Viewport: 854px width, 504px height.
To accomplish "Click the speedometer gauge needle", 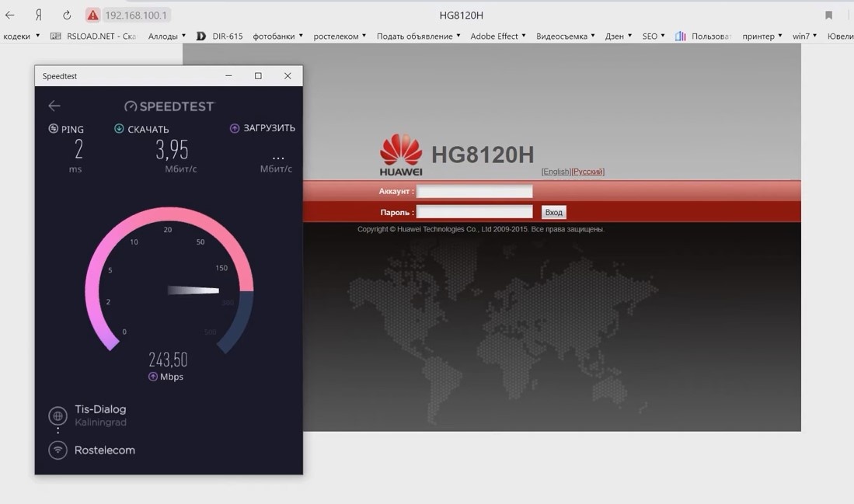I will tap(193, 290).
